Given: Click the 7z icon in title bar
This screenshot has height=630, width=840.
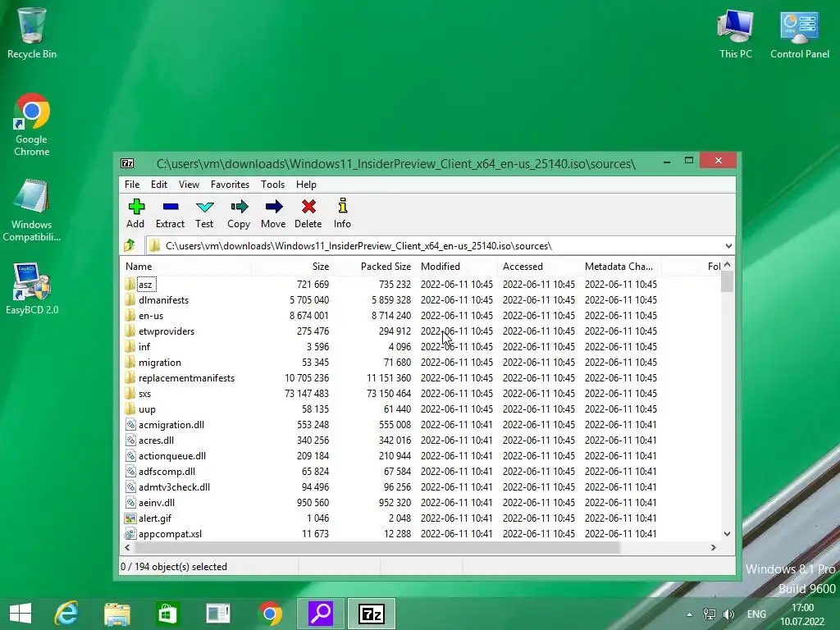Looking at the screenshot, I should (127, 163).
